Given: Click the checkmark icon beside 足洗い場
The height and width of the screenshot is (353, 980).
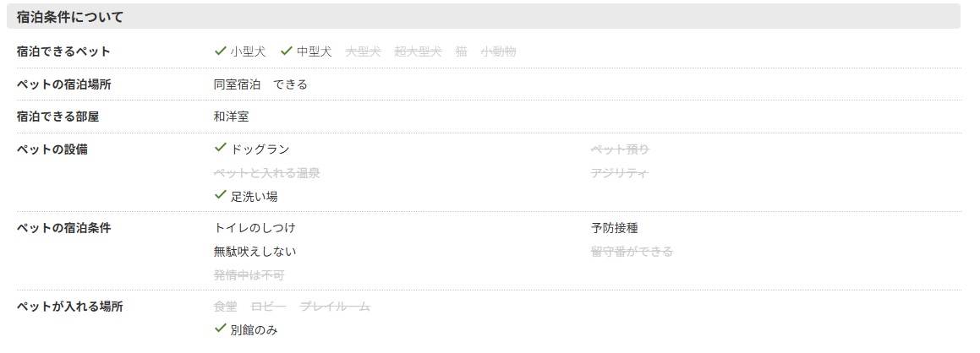Looking at the screenshot, I should [x=219, y=194].
